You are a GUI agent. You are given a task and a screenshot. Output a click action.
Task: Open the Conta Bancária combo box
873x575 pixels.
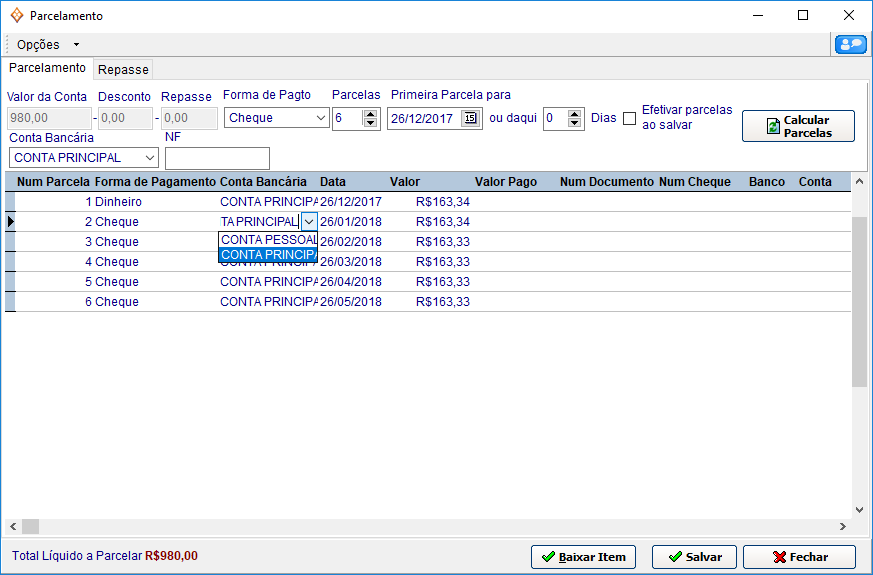(x=150, y=158)
